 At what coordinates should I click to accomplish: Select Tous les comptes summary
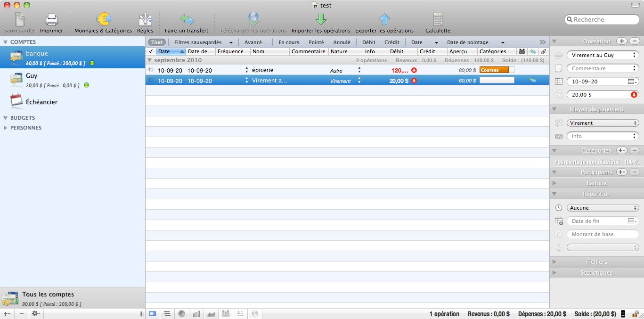(73, 298)
